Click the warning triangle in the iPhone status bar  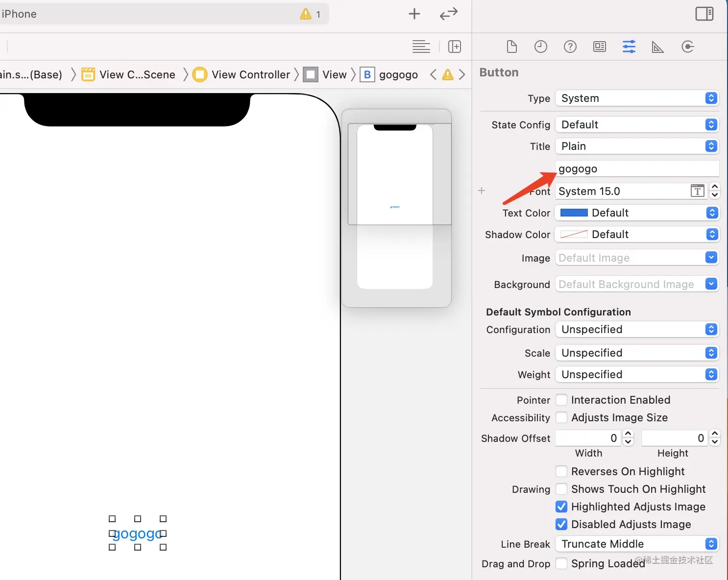306,14
